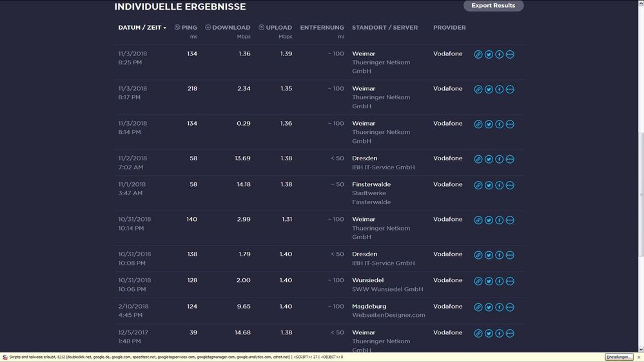More options for Wunsiedel result

510,281
